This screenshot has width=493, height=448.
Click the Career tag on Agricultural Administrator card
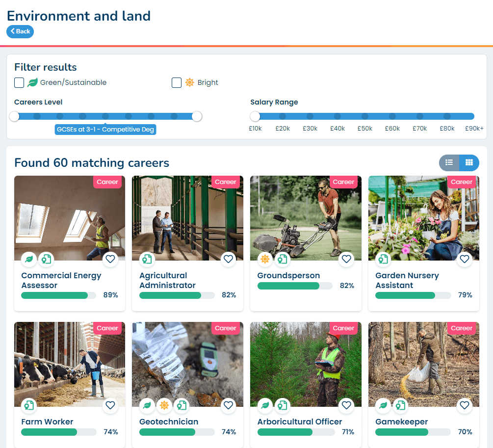click(226, 182)
